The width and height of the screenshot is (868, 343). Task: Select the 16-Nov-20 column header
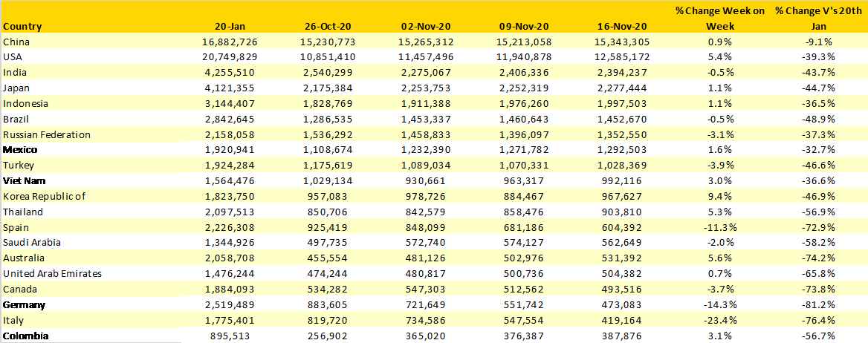pos(623,27)
